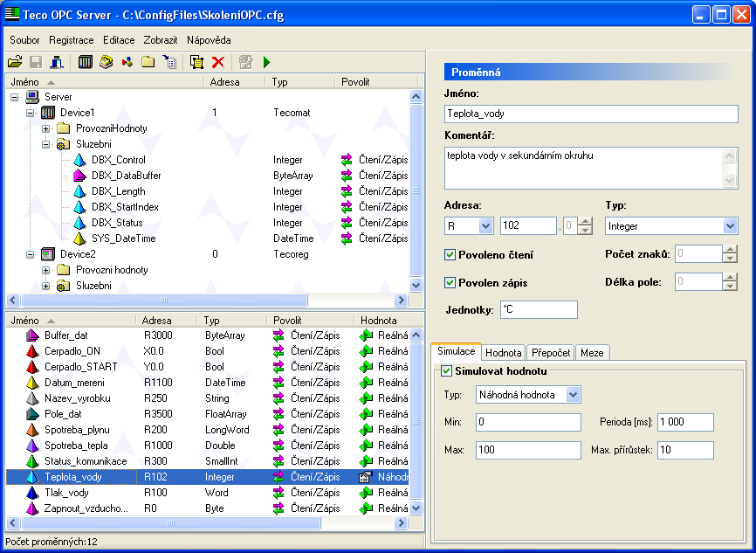Collapse the Device2 tree node
756x553 pixels.
[x=30, y=254]
